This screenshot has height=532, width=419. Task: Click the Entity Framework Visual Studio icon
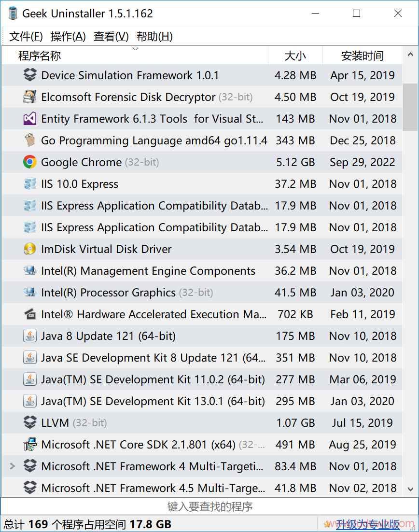coord(30,118)
